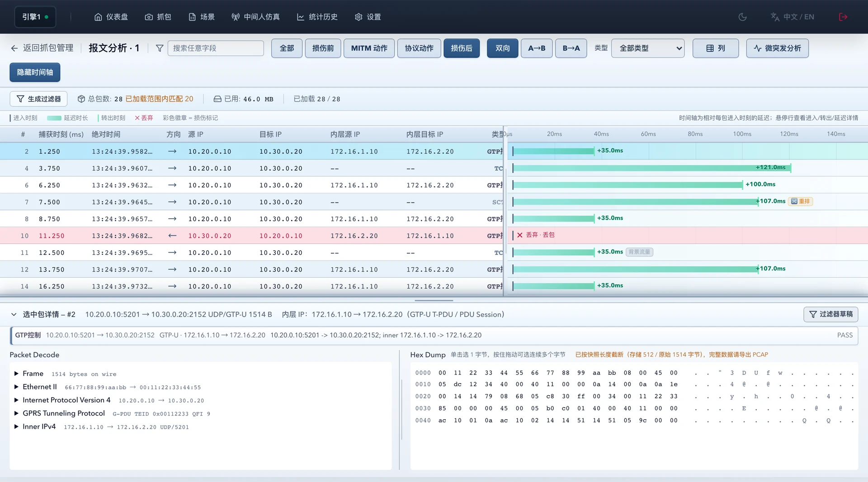Select the 全部 filter toggle
The image size is (868, 482).
pyautogui.click(x=287, y=48)
